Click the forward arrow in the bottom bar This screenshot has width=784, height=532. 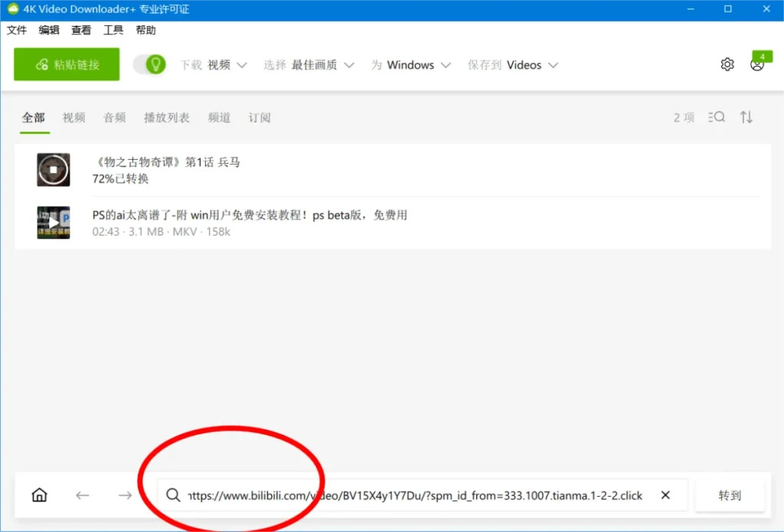(125, 495)
